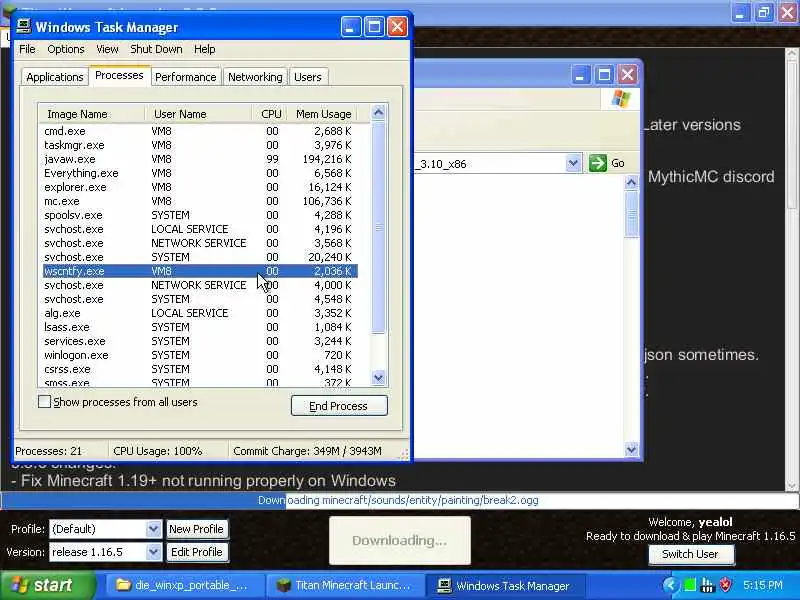The width and height of the screenshot is (800, 600).
Task: Click the process list scroll up arrow
Action: (x=378, y=112)
